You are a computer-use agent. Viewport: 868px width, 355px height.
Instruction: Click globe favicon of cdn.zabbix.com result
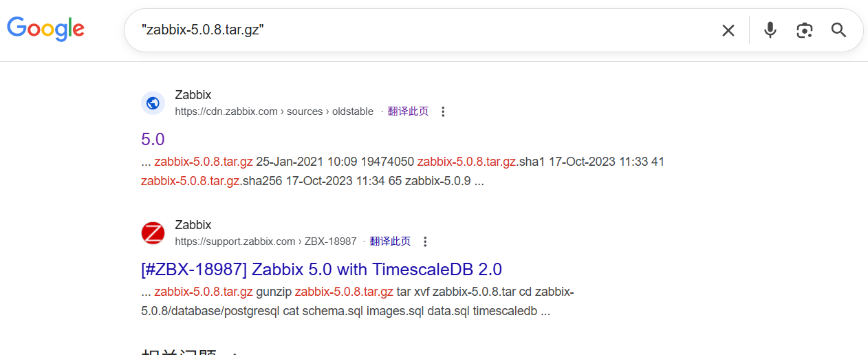153,103
